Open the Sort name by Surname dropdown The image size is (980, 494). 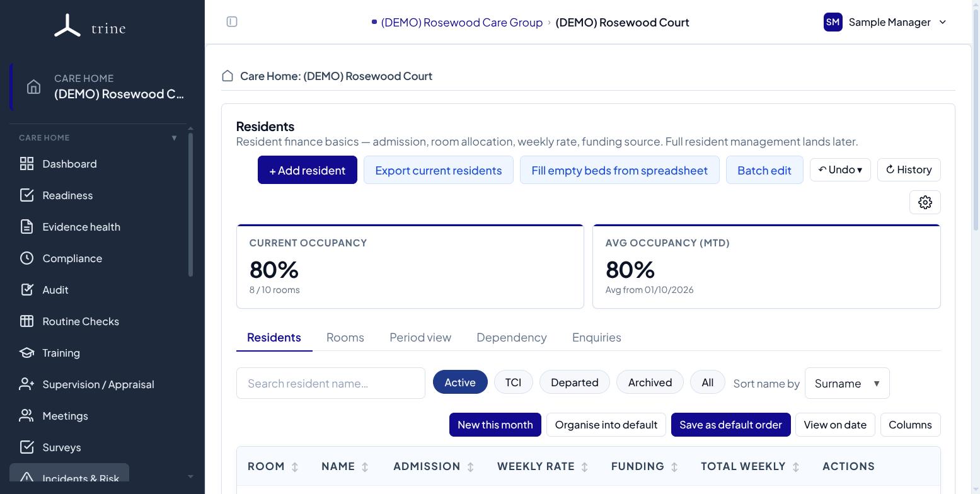point(847,383)
